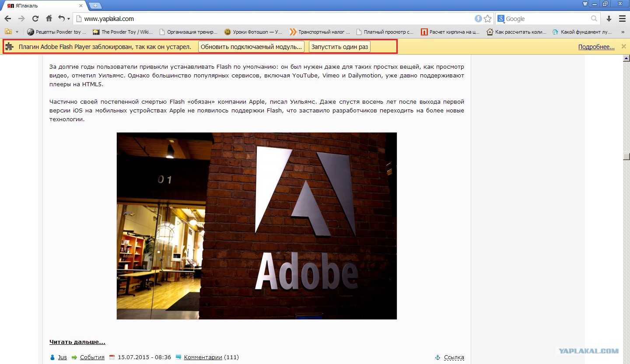Click the Google search engine icon
Image resolution: width=630 pixels, height=364 pixels.
(x=501, y=19)
